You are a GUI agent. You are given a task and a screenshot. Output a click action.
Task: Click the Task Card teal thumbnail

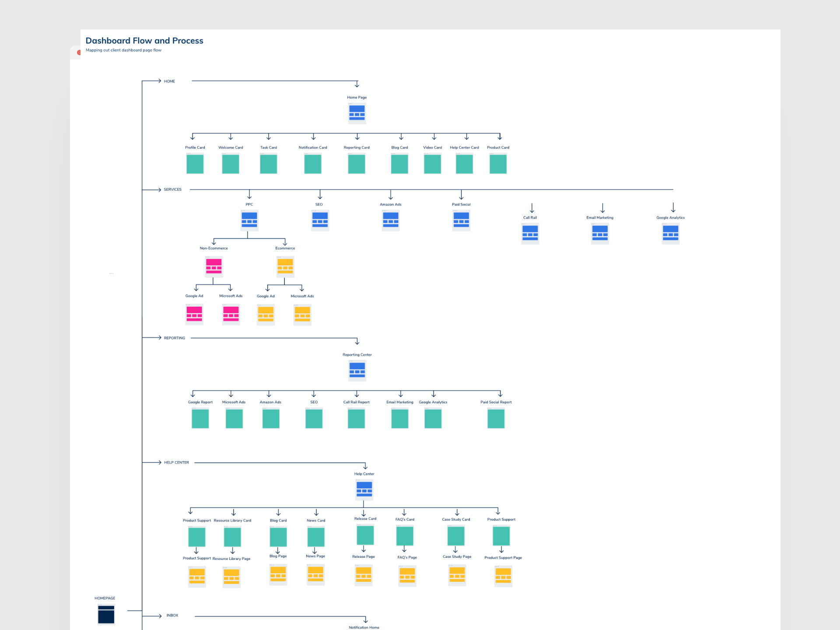269,163
